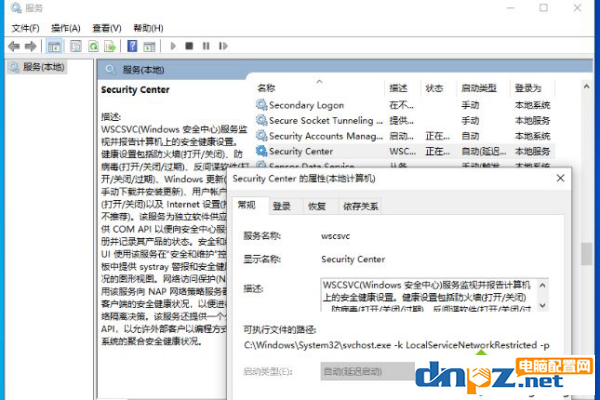Select the gear icon of Secondary Logon
The height and width of the screenshot is (400, 600).
[261, 104]
